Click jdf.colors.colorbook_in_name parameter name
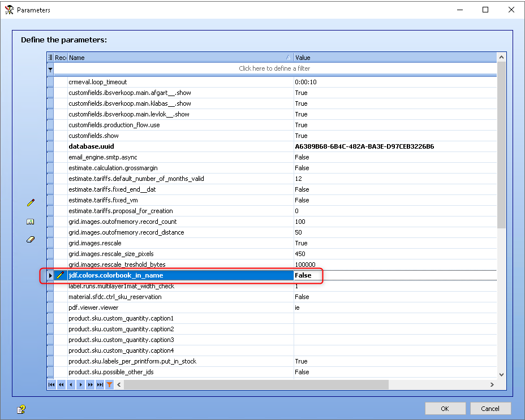 click(x=180, y=275)
